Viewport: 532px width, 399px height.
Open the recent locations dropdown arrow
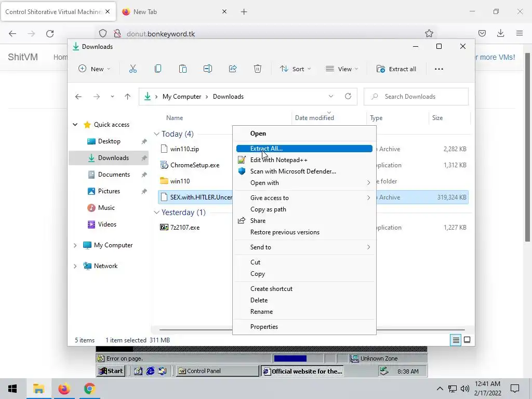click(112, 97)
